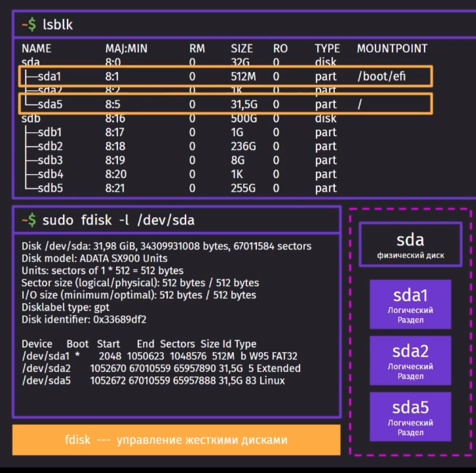This screenshot has height=473, width=476.
Task: Select the MAJ:MIN column header
Action: pos(126,49)
